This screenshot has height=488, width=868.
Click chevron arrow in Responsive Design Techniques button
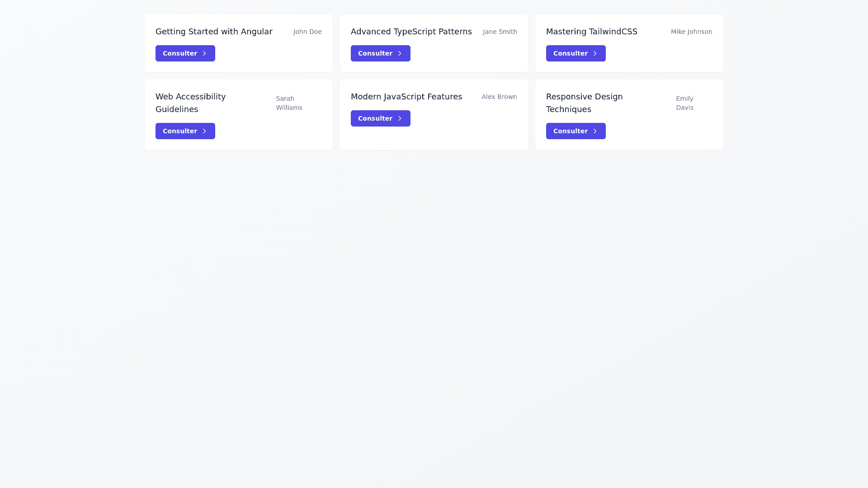point(595,131)
